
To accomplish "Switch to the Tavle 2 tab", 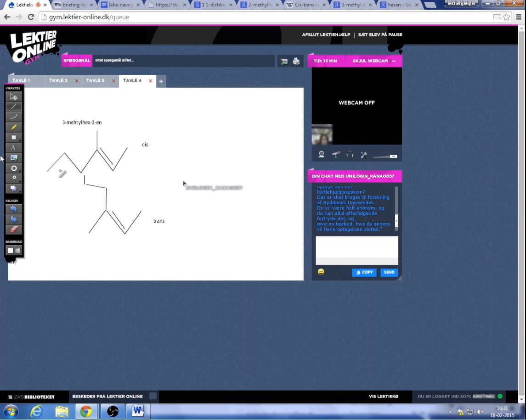I will point(58,81).
